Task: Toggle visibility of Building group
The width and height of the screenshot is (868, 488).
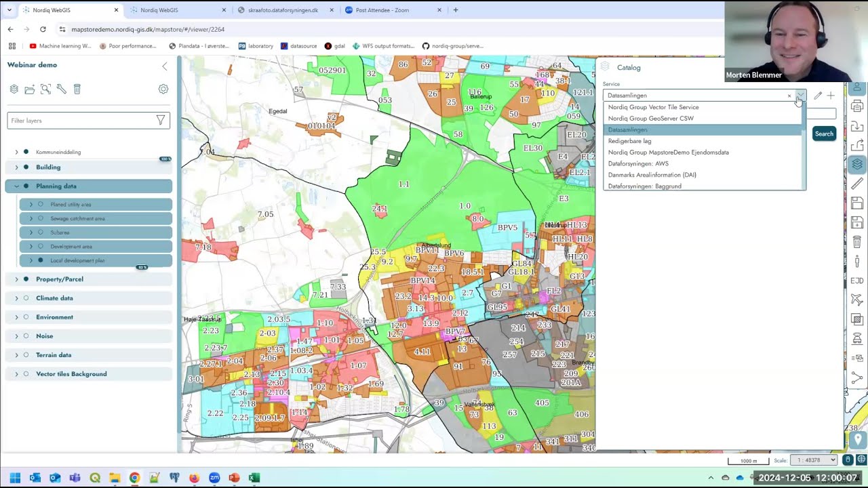Action: click(x=26, y=167)
